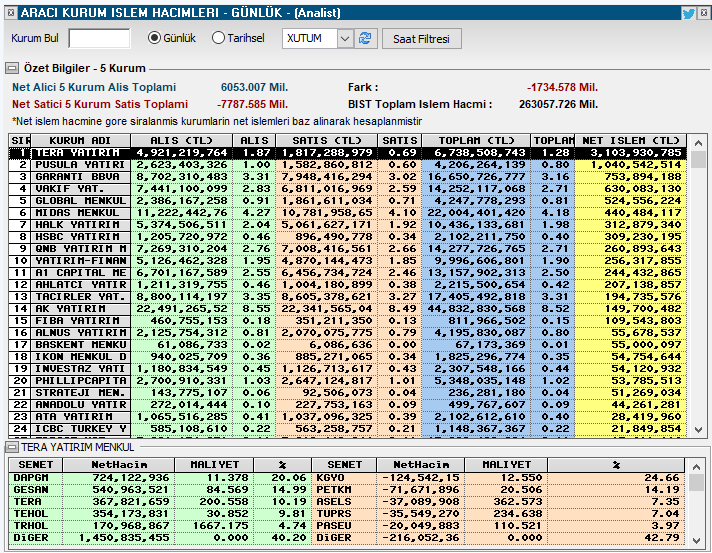Viewport: 712px width, 553px height.
Task: Close the Araci Kurum Islem Hacimleri window
Action: tap(703, 13)
